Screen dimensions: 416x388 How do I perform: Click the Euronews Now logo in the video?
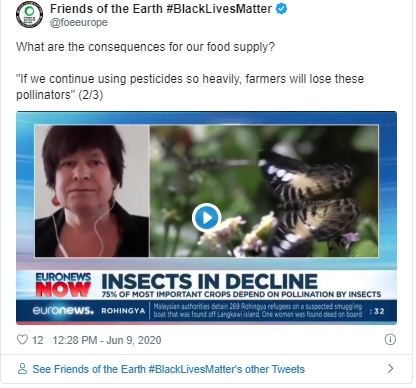tap(63, 285)
